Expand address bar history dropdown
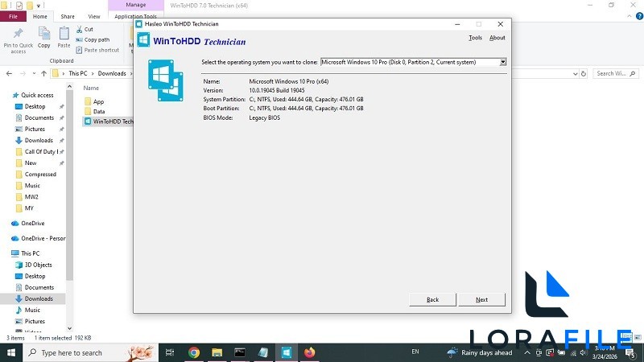The height and width of the screenshot is (362, 644). (x=575, y=74)
